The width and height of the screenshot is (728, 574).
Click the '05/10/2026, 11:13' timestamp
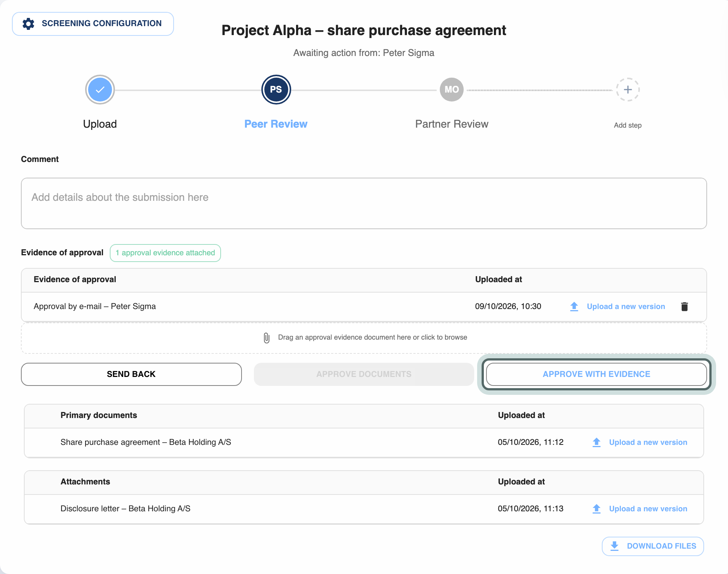[531, 509]
